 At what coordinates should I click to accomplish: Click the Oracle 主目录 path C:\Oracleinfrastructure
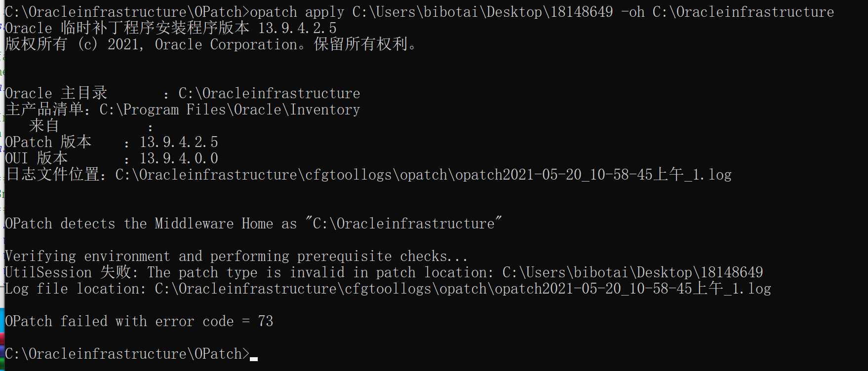tap(269, 93)
